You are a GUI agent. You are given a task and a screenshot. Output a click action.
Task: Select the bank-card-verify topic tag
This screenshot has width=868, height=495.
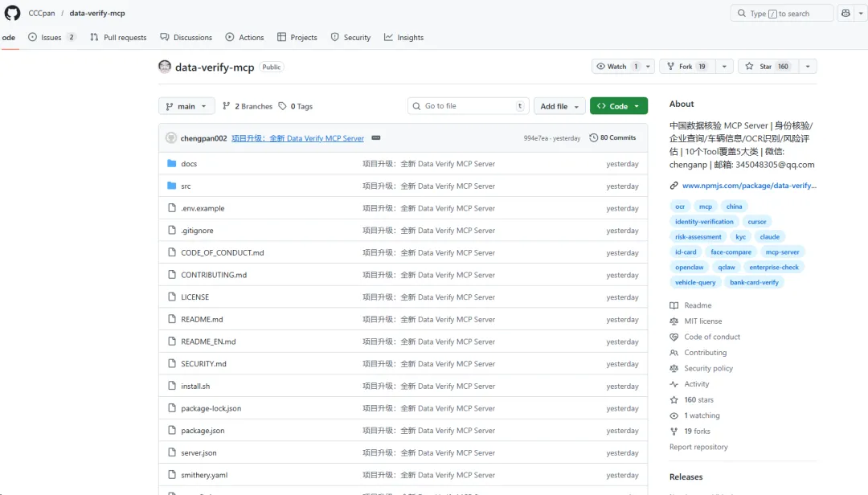coord(754,282)
